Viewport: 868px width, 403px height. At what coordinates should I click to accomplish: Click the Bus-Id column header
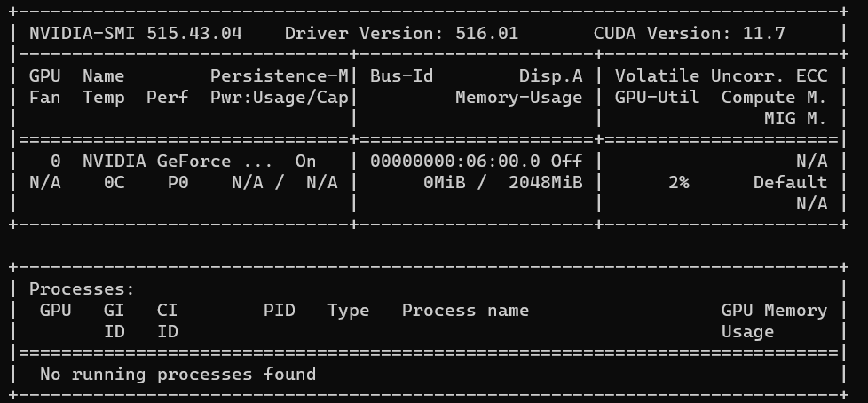click(401, 75)
